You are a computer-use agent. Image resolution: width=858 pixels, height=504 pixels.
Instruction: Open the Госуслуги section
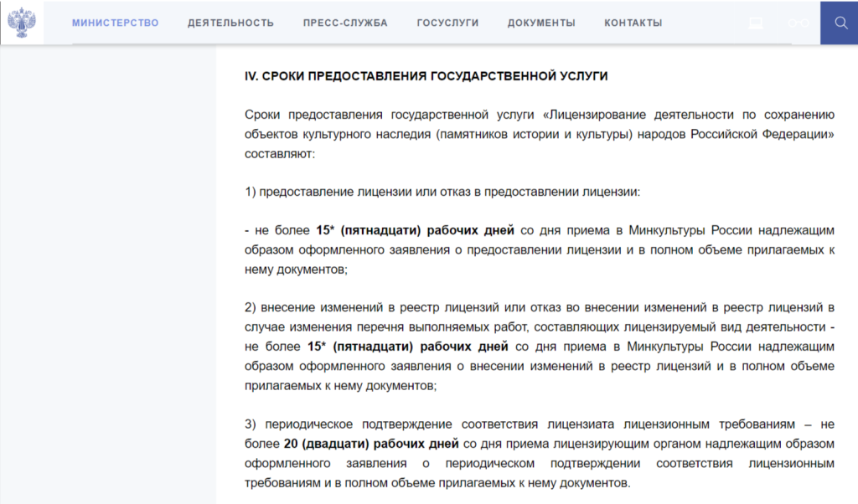[447, 23]
